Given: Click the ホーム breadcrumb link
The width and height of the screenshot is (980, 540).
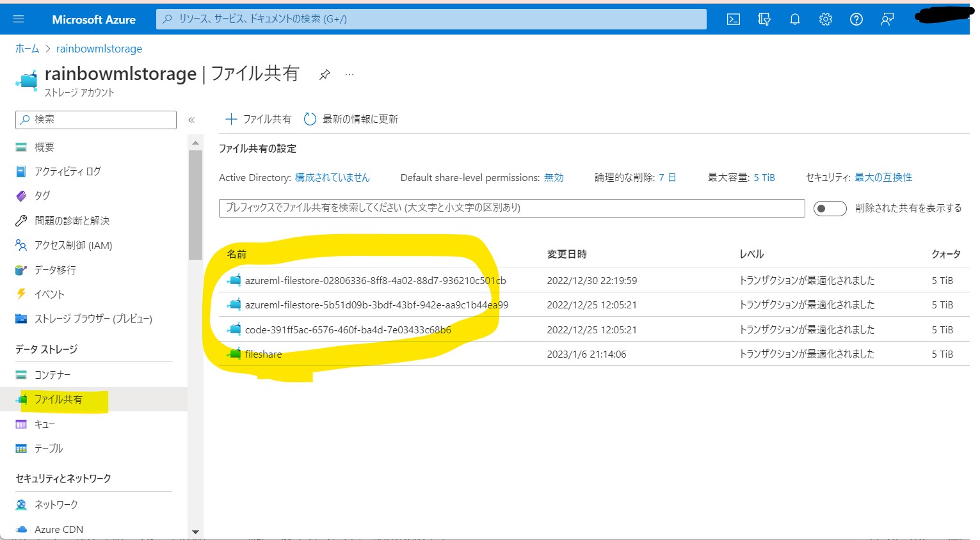Looking at the screenshot, I should coord(28,49).
